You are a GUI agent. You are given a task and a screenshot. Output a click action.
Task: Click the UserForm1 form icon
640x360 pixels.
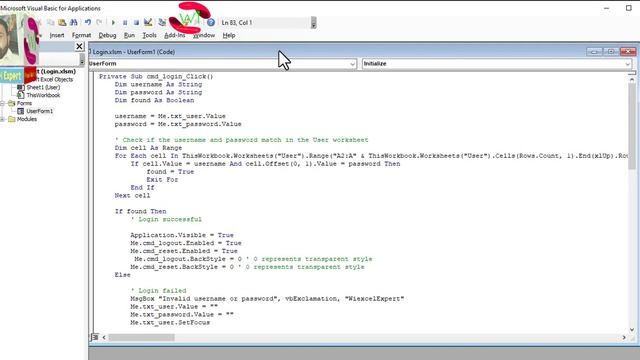pos(20,111)
